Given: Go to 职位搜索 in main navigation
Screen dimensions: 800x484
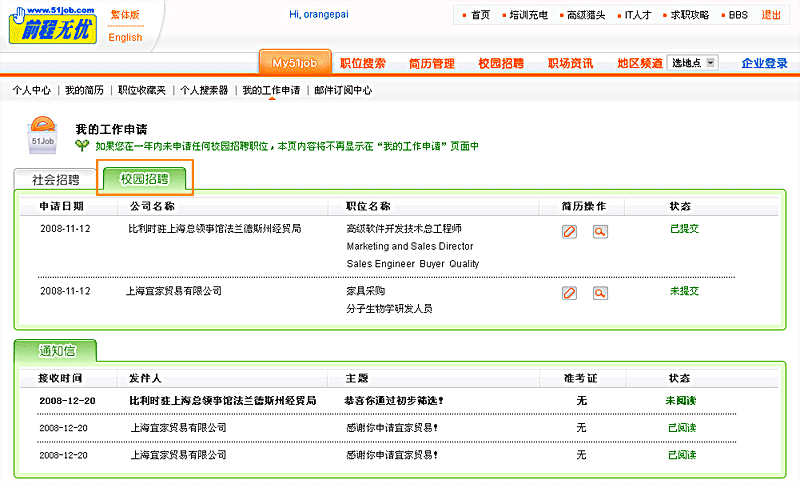Looking at the screenshot, I should coord(363,63).
